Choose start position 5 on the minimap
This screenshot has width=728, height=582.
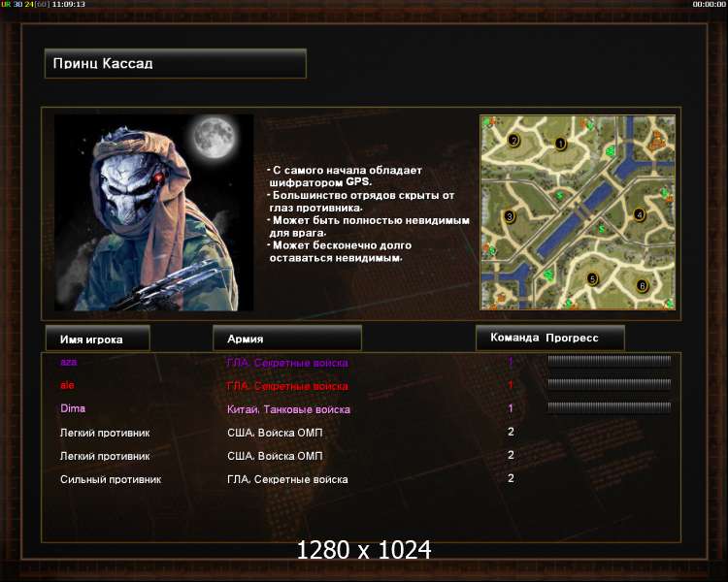tap(592, 279)
